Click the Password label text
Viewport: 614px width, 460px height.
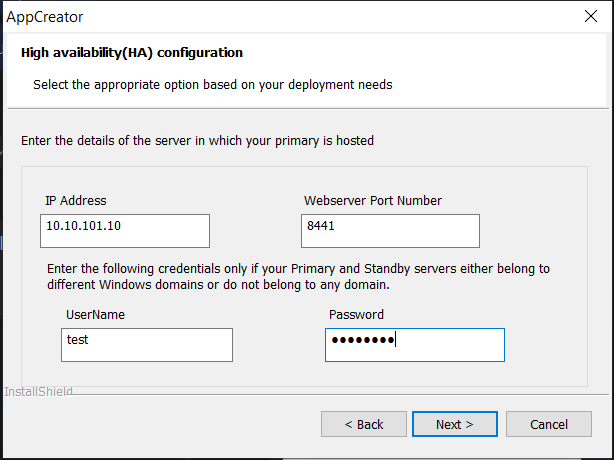(356, 315)
